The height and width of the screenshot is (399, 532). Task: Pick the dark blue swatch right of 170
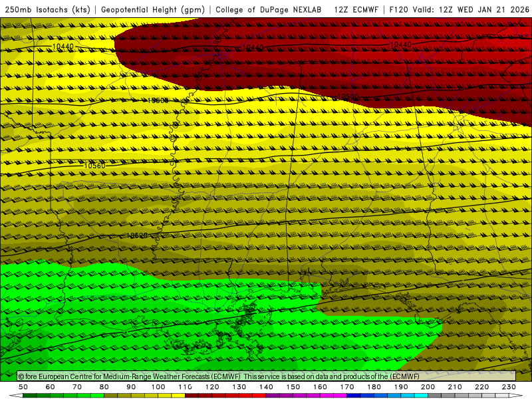(353, 395)
